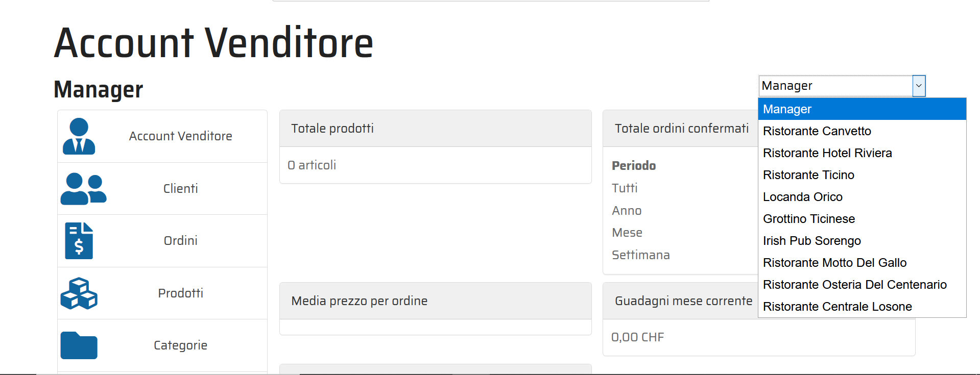The image size is (980, 375).
Task: Select Ristorante Hotel Riviera option
Action: (827, 153)
